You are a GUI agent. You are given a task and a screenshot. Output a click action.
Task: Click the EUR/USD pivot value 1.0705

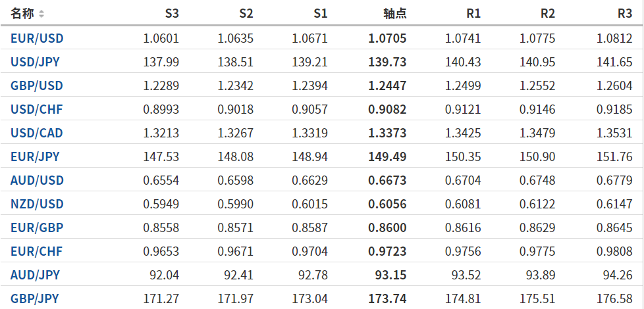point(387,39)
